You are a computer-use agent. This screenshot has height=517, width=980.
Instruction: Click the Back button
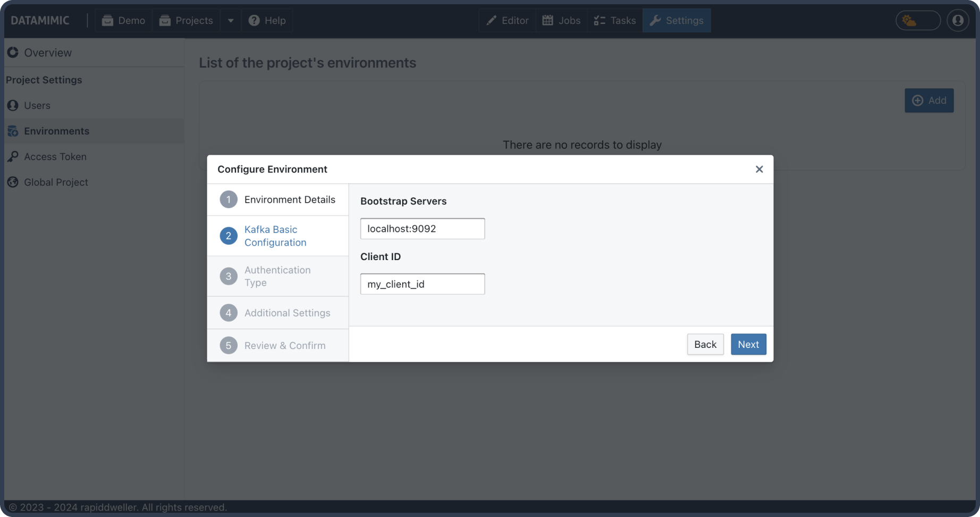(705, 344)
